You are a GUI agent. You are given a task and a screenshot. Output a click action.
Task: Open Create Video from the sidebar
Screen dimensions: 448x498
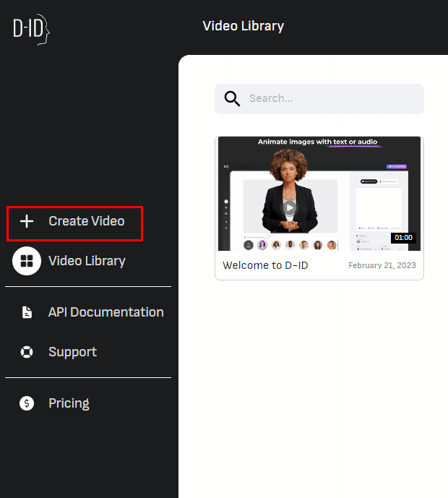(87, 221)
